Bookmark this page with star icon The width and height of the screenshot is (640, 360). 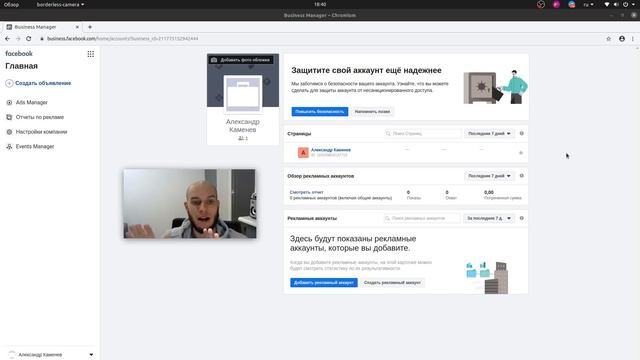click(x=609, y=39)
